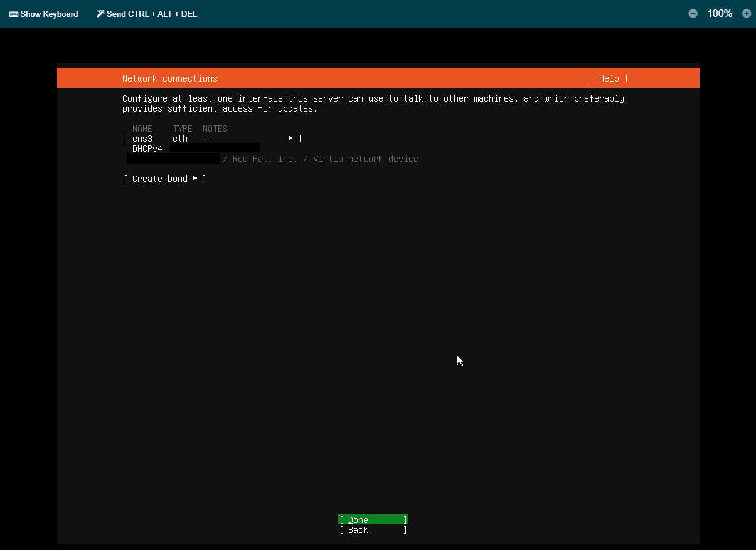Screen dimensions: 756x550
Task: Go to previous screen with Back
Action: [373, 531]
